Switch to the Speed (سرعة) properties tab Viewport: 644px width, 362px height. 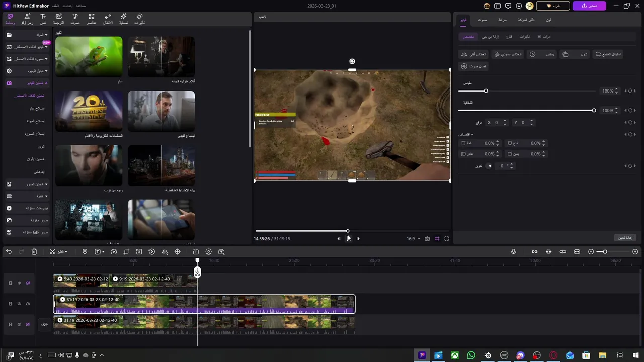tap(502, 20)
